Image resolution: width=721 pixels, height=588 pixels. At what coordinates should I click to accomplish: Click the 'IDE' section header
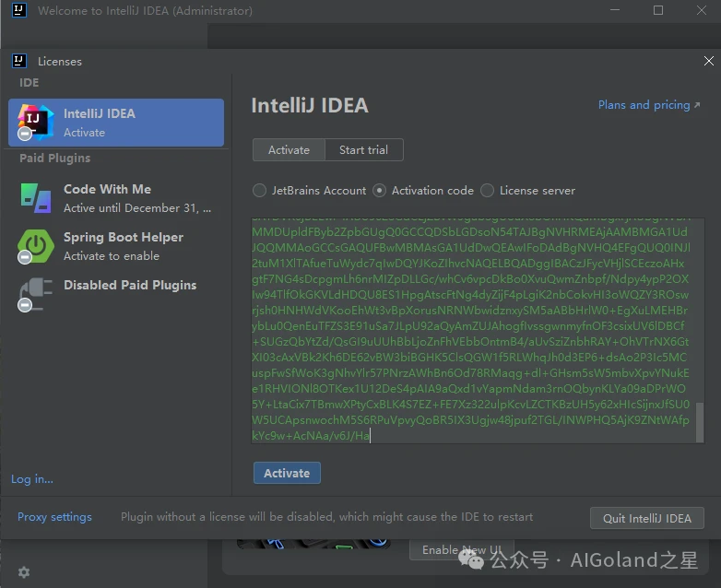pos(29,83)
